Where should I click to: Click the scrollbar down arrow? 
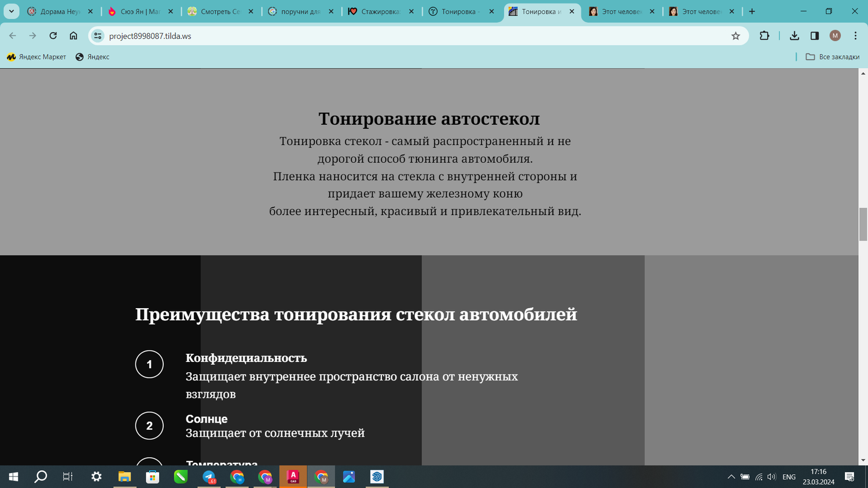[863, 460]
